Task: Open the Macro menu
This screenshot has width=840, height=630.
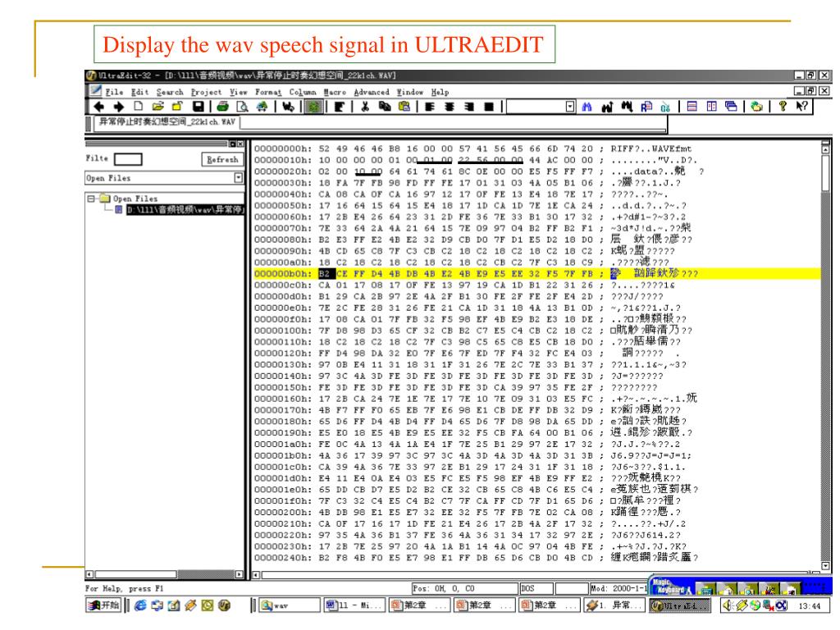Action: pos(335,92)
